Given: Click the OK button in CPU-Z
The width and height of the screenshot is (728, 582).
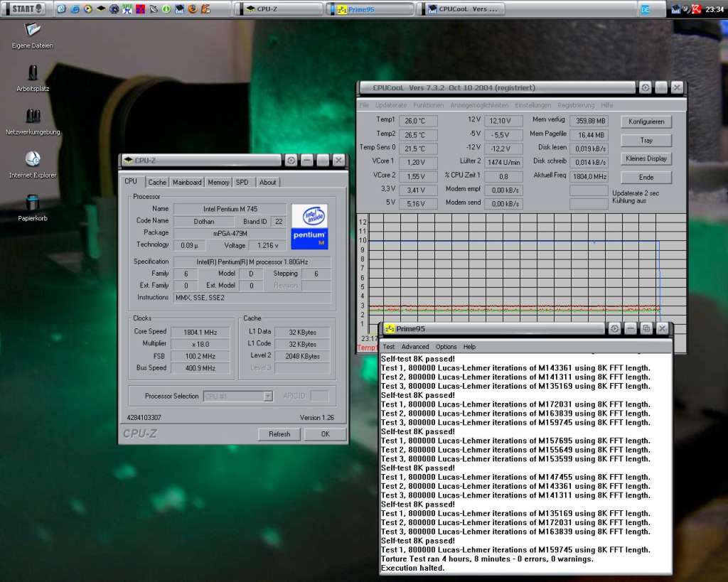Looking at the screenshot, I should (x=326, y=434).
